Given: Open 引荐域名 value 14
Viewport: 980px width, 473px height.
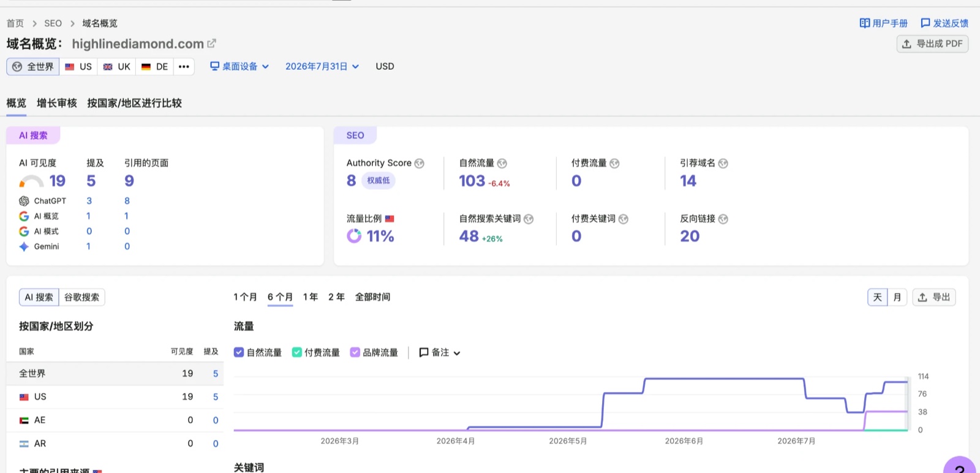Looking at the screenshot, I should pyautogui.click(x=688, y=181).
